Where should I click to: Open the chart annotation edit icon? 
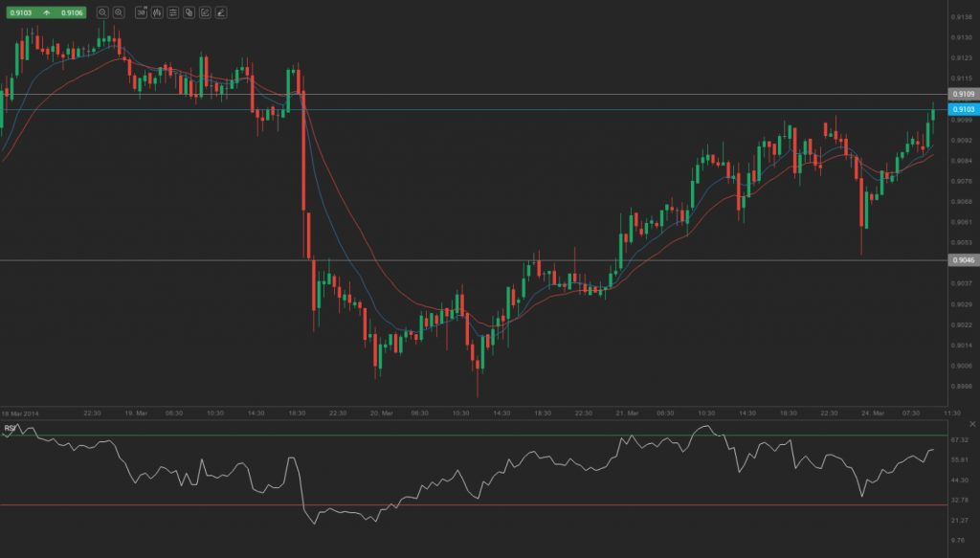click(x=204, y=12)
